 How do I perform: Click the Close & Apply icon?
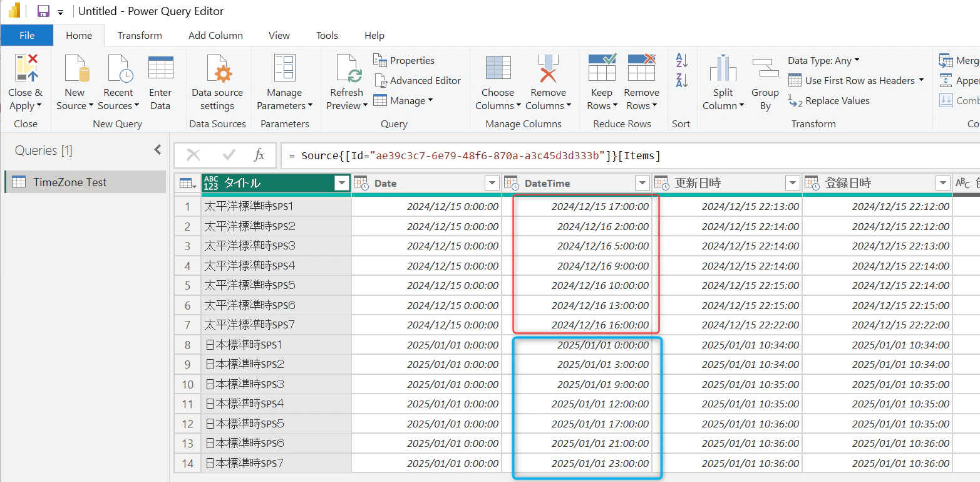(26, 68)
